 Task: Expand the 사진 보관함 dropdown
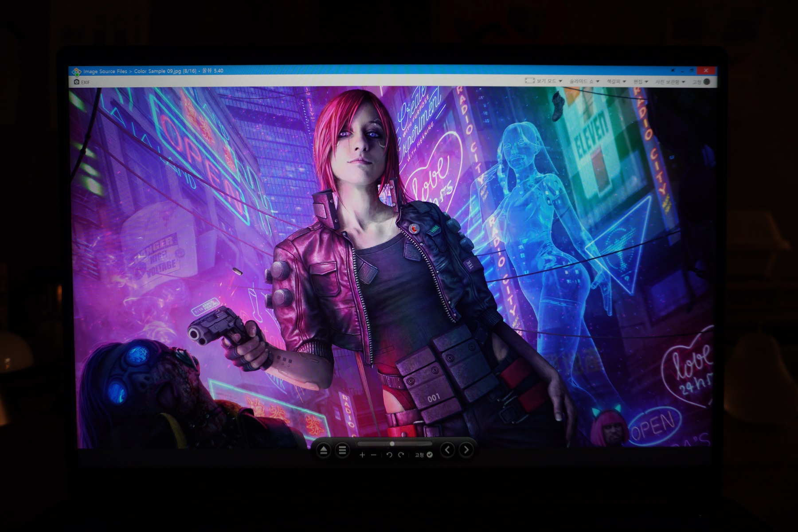click(670, 82)
